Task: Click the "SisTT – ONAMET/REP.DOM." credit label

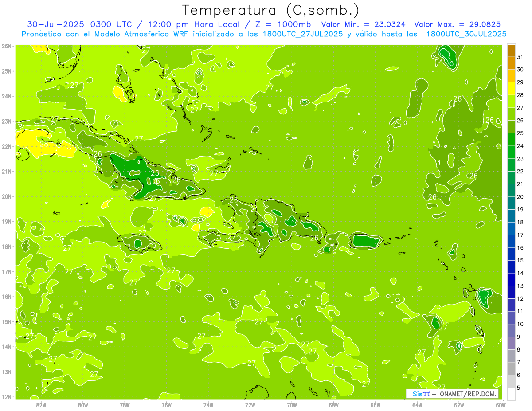Action: (x=452, y=394)
